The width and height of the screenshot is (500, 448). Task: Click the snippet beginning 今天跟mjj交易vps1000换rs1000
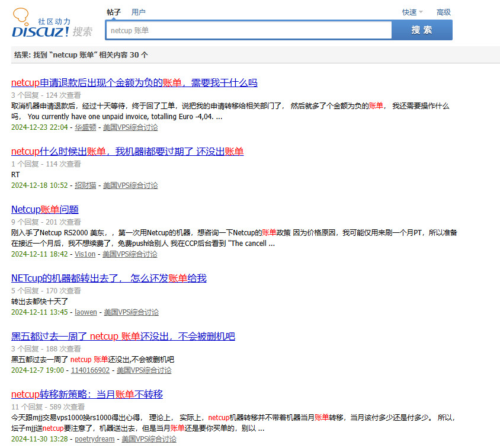pos(233,423)
